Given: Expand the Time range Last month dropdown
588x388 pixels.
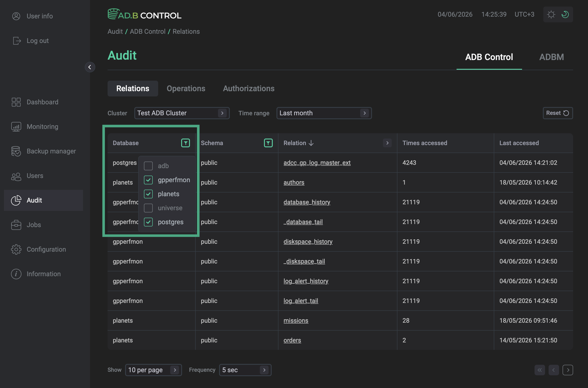Looking at the screenshot, I should pos(324,113).
